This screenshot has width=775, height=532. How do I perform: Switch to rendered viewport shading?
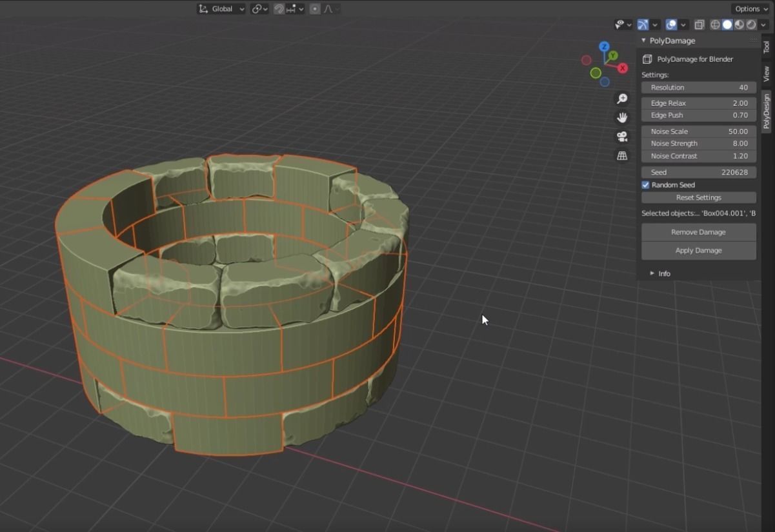pos(751,25)
